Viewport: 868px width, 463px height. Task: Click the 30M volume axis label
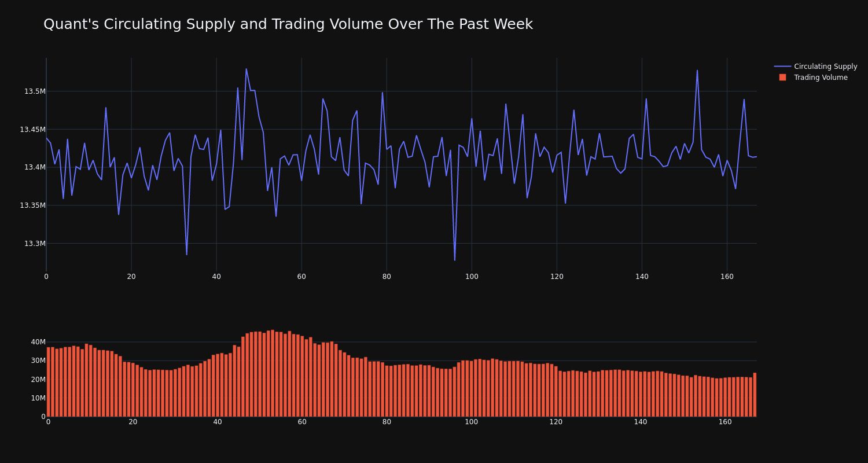[38, 361]
